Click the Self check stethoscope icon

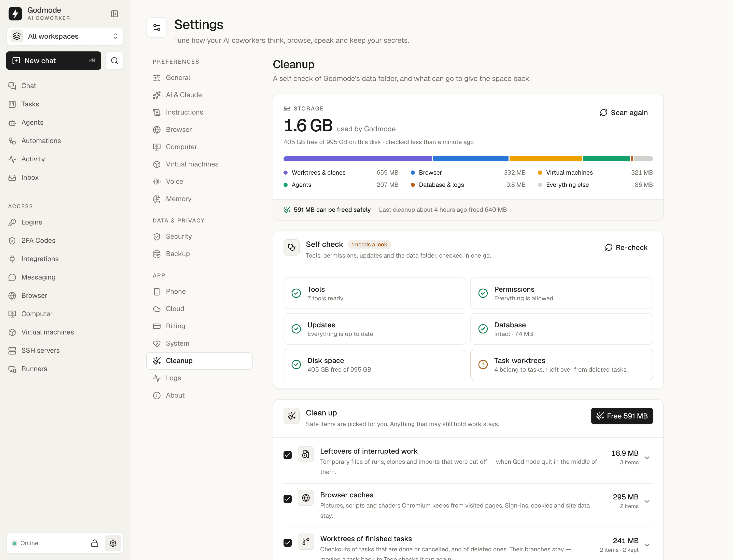[291, 247]
